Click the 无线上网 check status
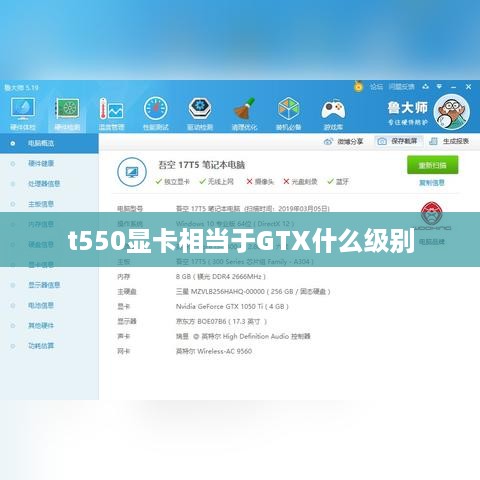Viewport: 480px width, 480px height. click(217, 182)
